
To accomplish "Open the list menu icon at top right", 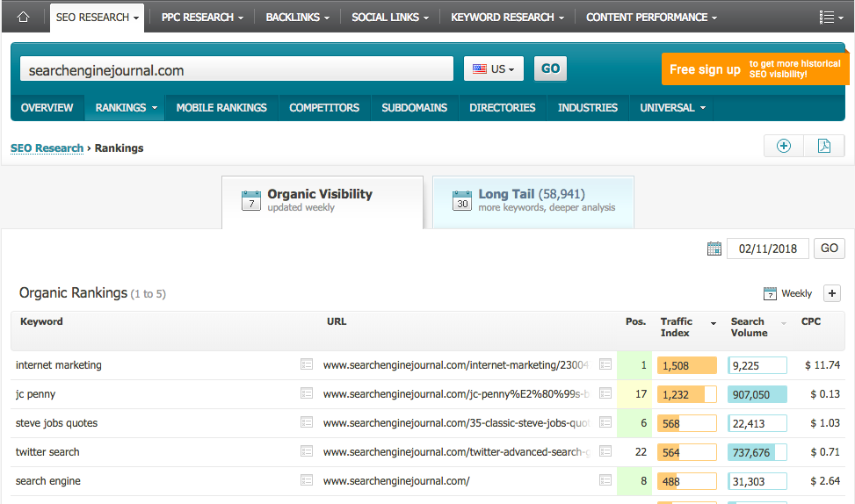I will point(831,18).
